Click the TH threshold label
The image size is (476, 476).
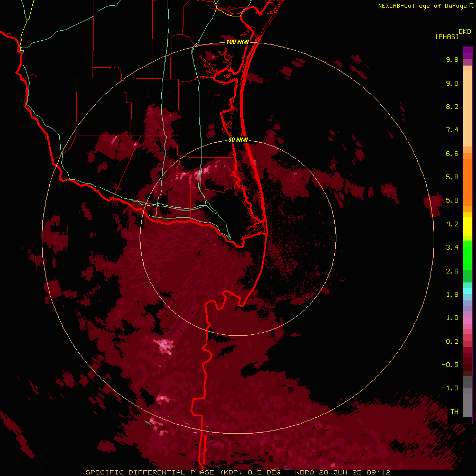[x=454, y=411]
